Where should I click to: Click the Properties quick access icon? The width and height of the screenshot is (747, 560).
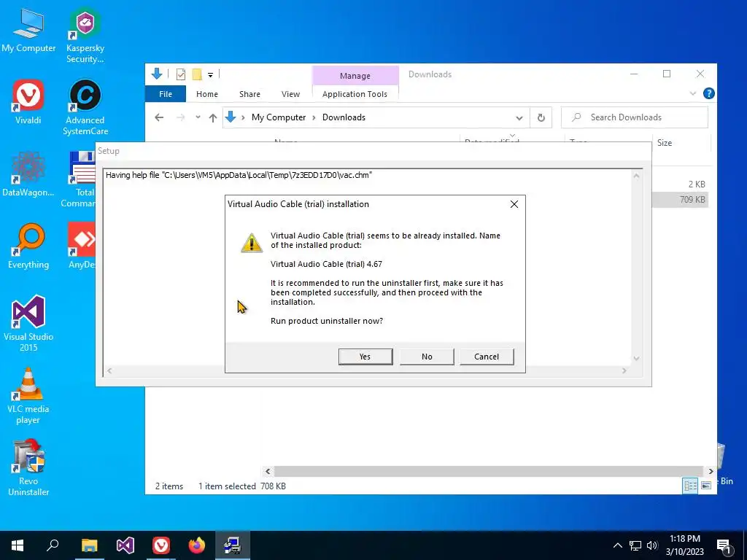[181, 74]
